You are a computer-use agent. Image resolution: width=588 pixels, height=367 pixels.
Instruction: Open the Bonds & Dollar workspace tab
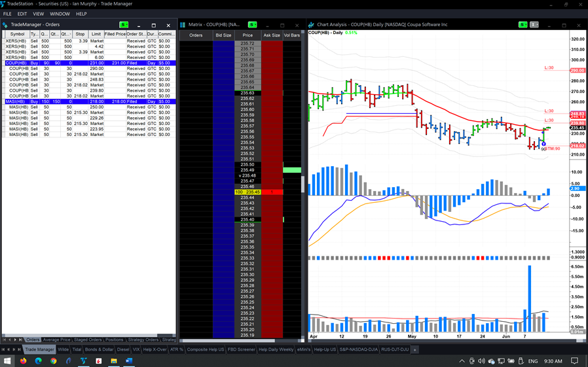click(x=99, y=349)
